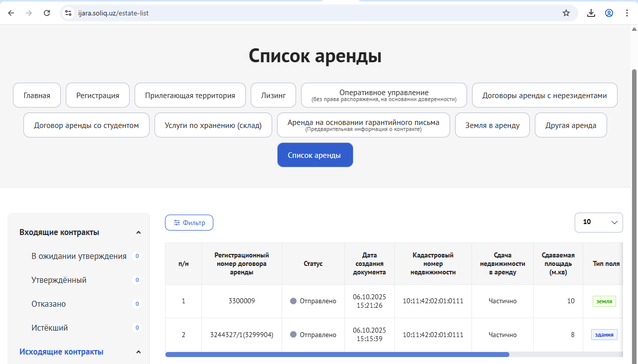Open Договоры аренды с нерезидентами tab
The height and width of the screenshot is (364, 638).
tap(545, 95)
